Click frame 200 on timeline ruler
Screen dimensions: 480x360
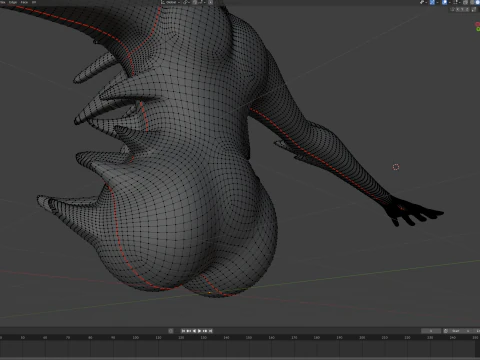coord(362,338)
